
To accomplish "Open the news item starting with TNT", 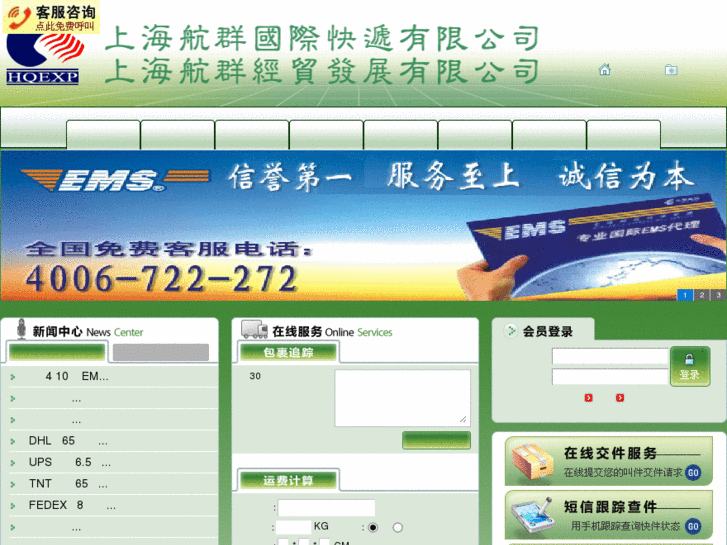I will [x=68, y=484].
